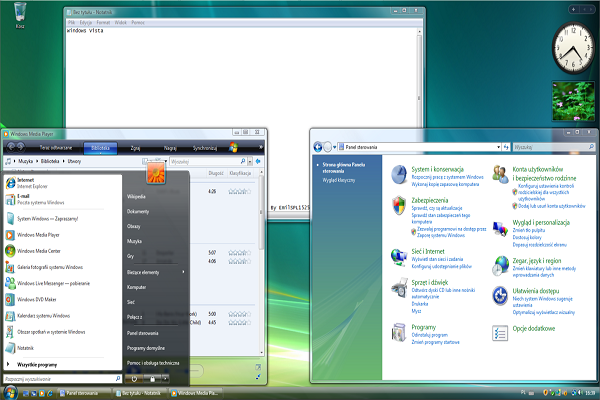
Task: Click the Wygląd i personalizacja icon
Action: click(500, 229)
